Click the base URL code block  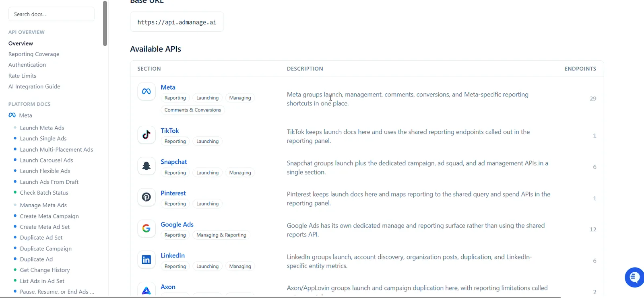pyautogui.click(x=177, y=22)
